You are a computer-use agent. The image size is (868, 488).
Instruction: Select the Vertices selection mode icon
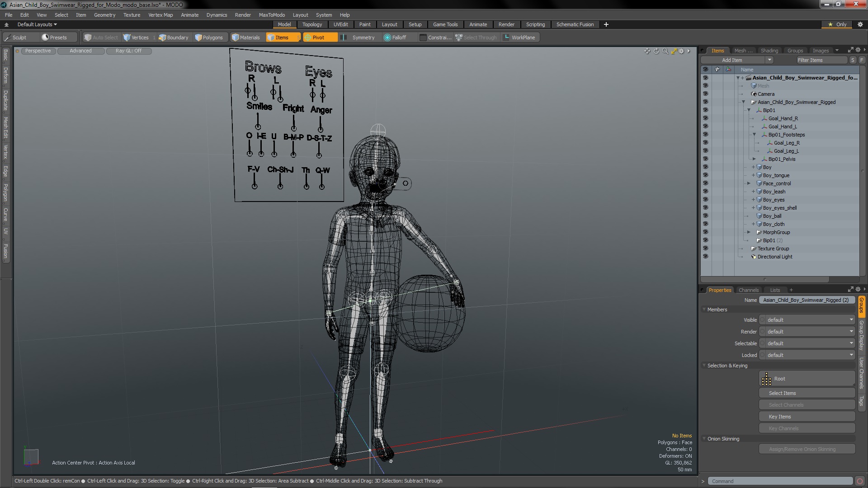point(127,38)
